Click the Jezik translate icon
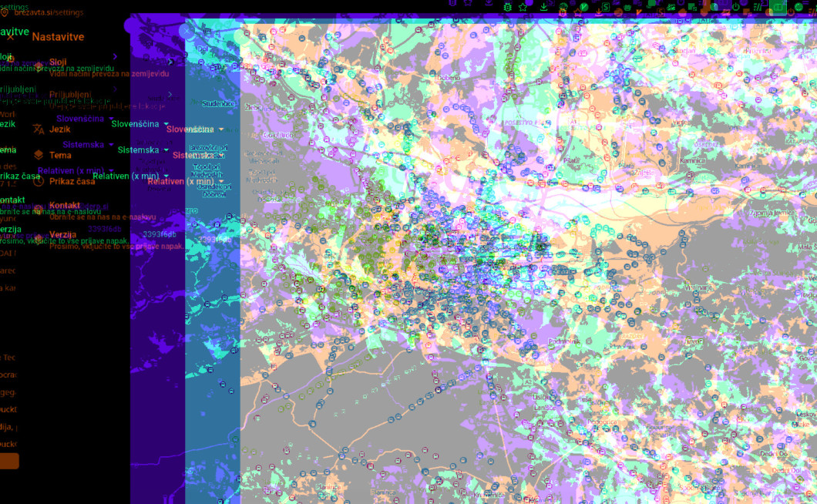The width and height of the screenshot is (817, 504). point(38,129)
